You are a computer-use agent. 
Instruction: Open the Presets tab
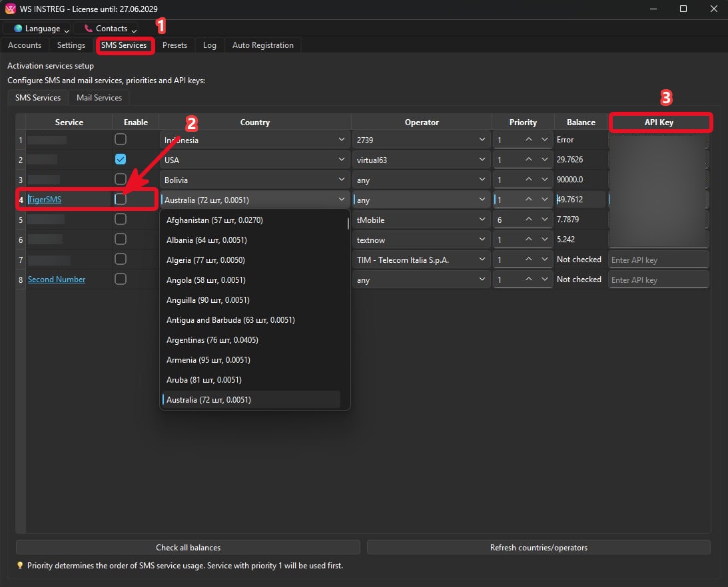click(175, 45)
